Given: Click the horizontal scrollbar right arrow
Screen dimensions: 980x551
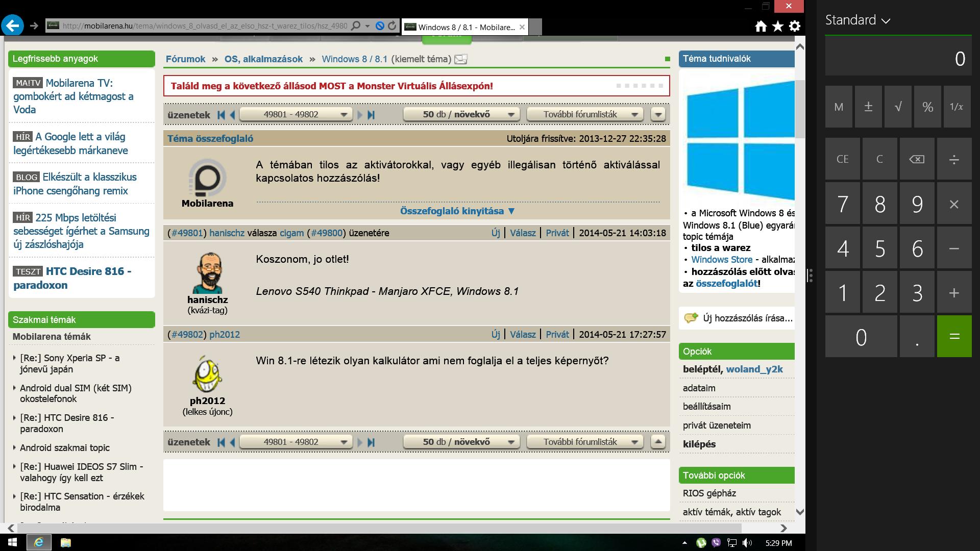Looking at the screenshot, I should point(783,528).
